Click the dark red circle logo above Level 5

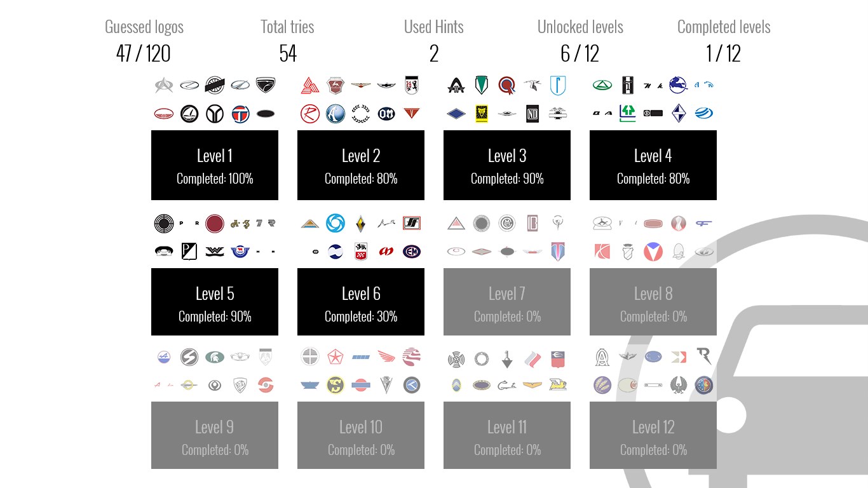click(x=215, y=223)
